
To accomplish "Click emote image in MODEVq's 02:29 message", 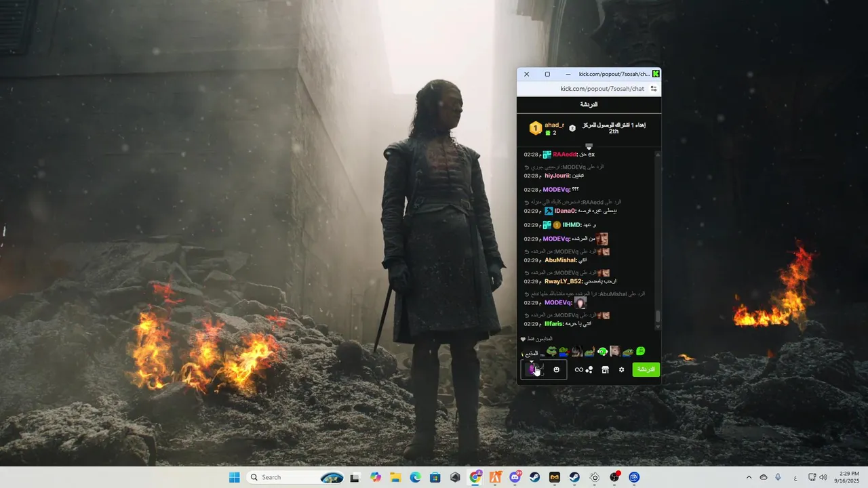I will click(580, 302).
